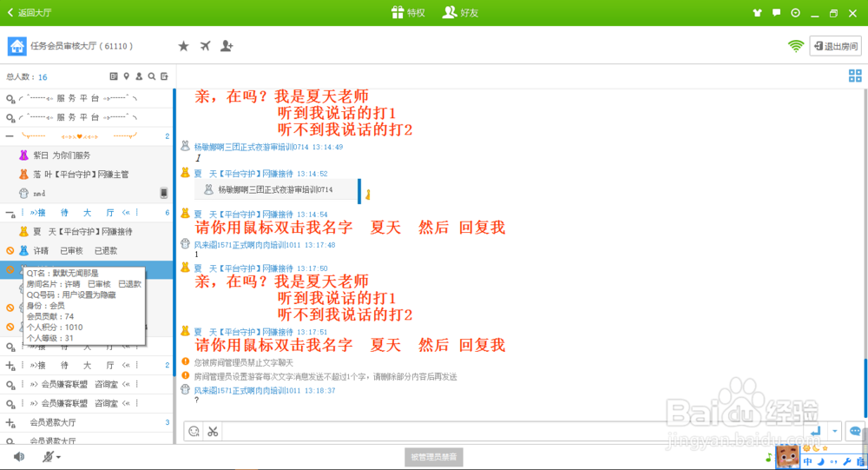Open the grid view icon at chat top right
The width and height of the screenshot is (868, 470).
[855, 76]
